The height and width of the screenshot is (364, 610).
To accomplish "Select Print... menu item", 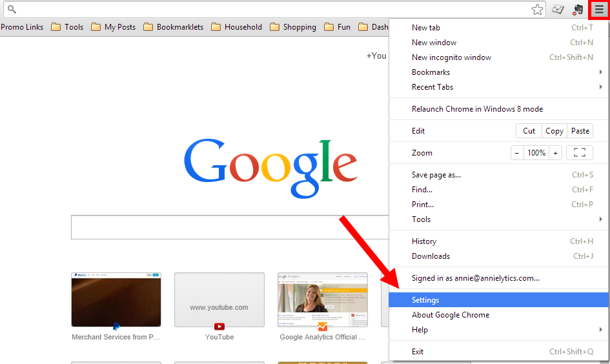I will pos(499,204).
